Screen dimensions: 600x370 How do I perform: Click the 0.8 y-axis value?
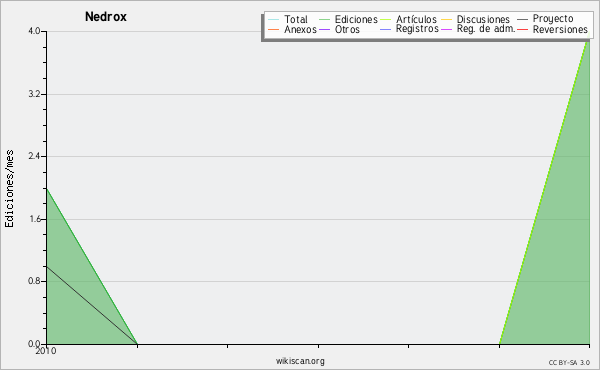coord(34,281)
